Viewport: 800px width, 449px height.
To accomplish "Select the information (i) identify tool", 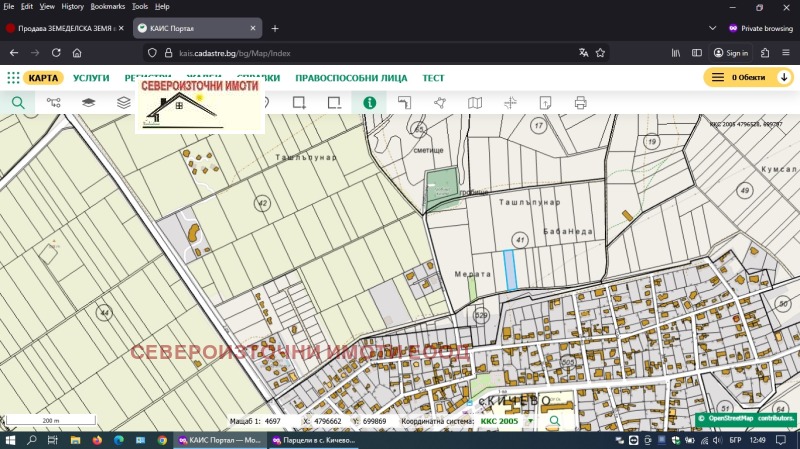I will coord(369,102).
